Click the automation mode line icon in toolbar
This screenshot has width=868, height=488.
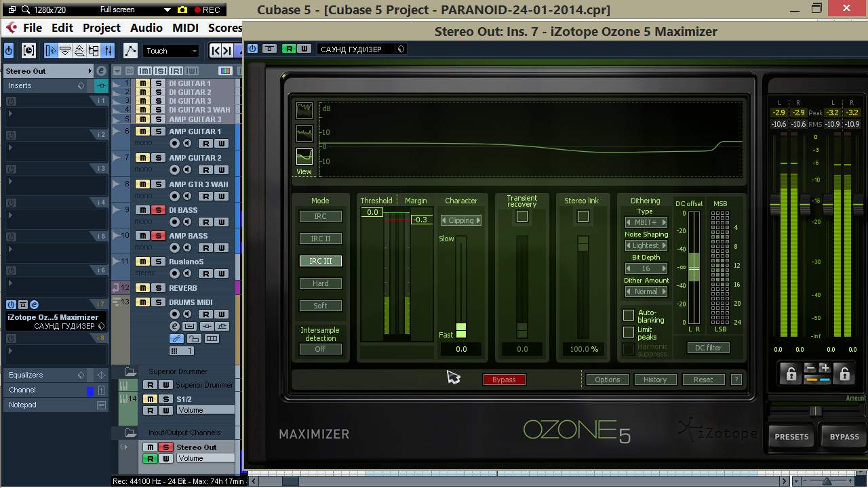[x=131, y=51]
